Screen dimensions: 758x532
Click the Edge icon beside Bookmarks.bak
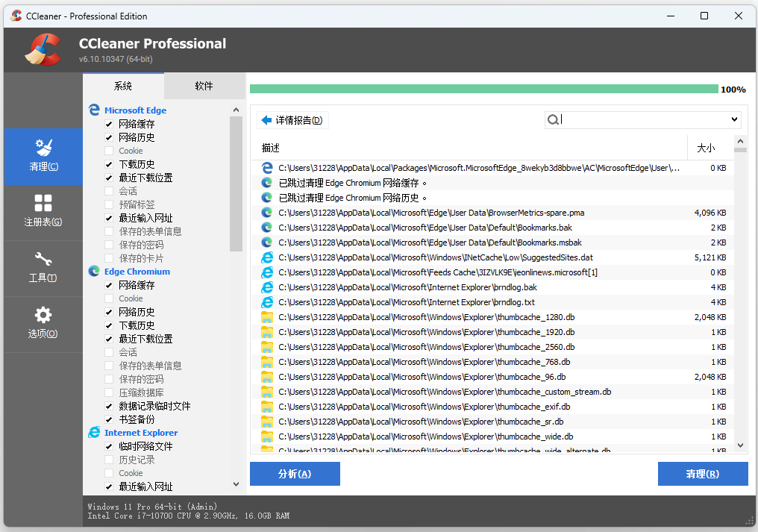click(x=267, y=228)
